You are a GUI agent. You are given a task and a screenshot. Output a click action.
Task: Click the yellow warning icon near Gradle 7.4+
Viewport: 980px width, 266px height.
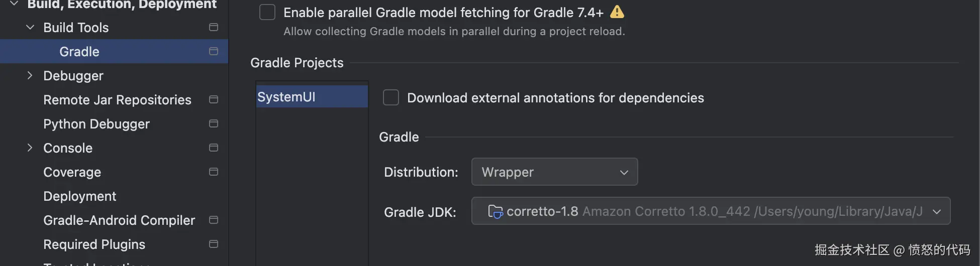click(x=617, y=12)
